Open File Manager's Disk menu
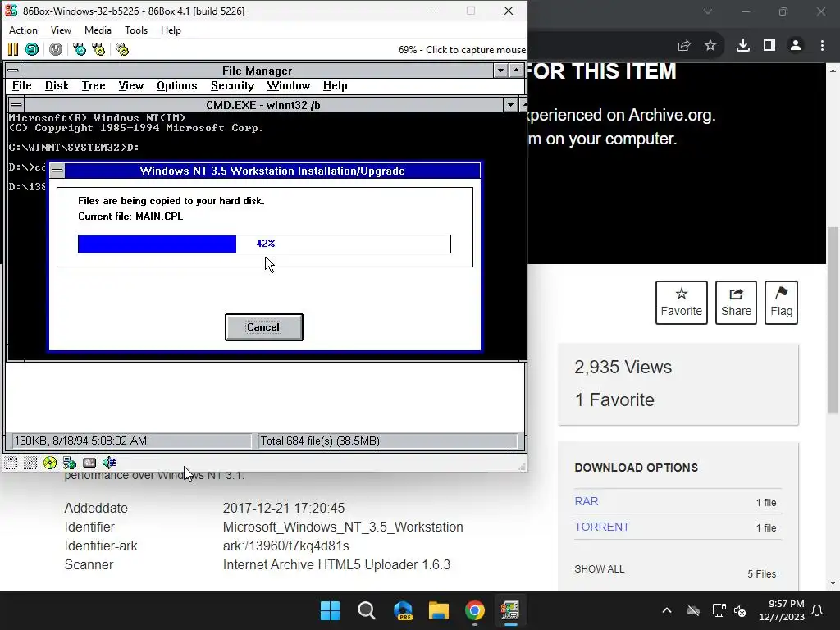Image resolution: width=840 pixels, height=630 pixels. click(x=57, y=85)
